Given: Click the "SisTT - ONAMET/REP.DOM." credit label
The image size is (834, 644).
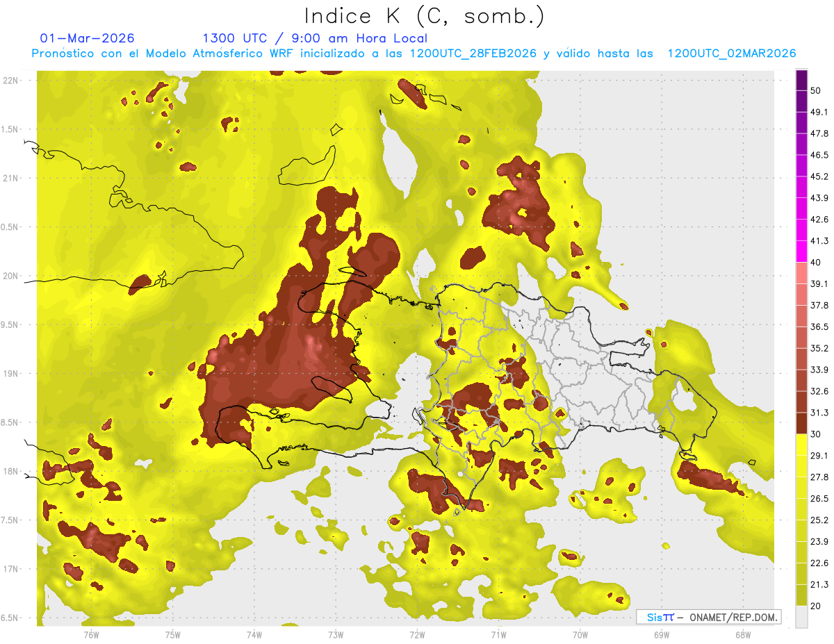Looking at the screenshot, I should (x=708, y=617).
